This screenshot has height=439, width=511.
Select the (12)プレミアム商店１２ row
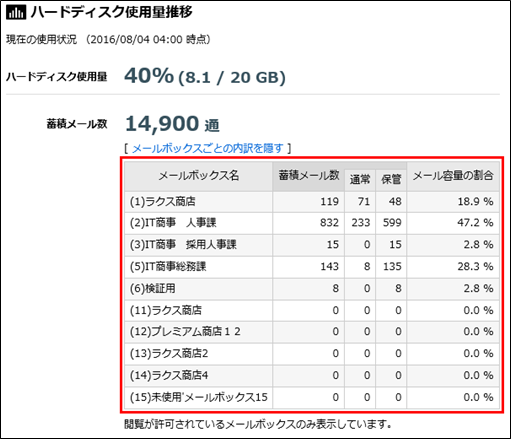pyautogui.click(x=312, y=332)
